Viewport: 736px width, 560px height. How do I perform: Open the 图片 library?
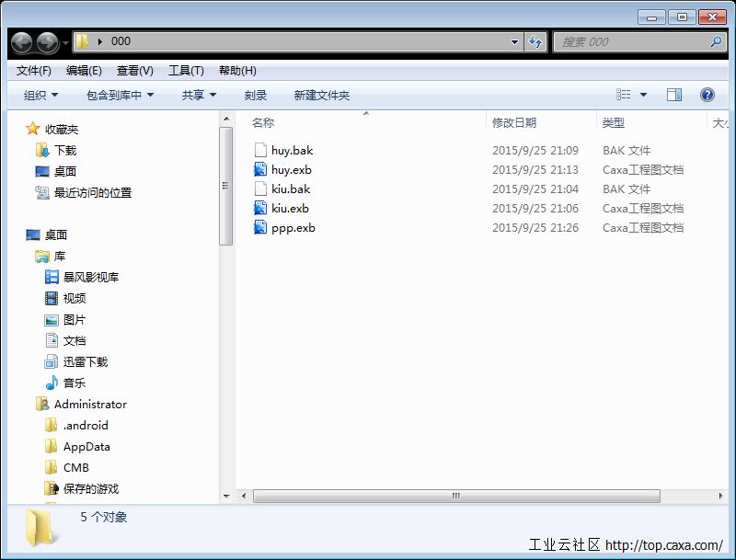[x=75, y=320]
